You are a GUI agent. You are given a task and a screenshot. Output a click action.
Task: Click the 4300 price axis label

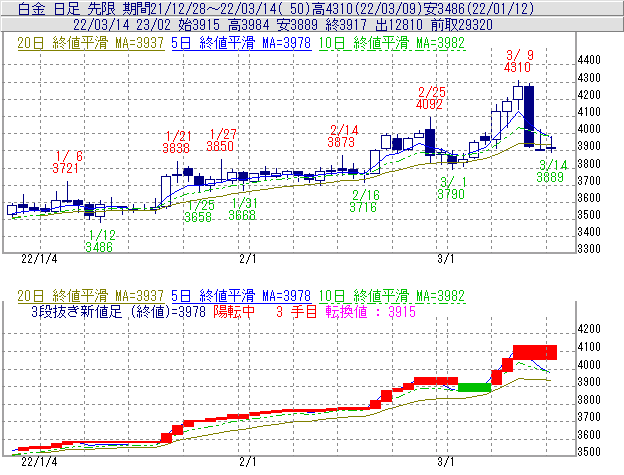(589, 78)
